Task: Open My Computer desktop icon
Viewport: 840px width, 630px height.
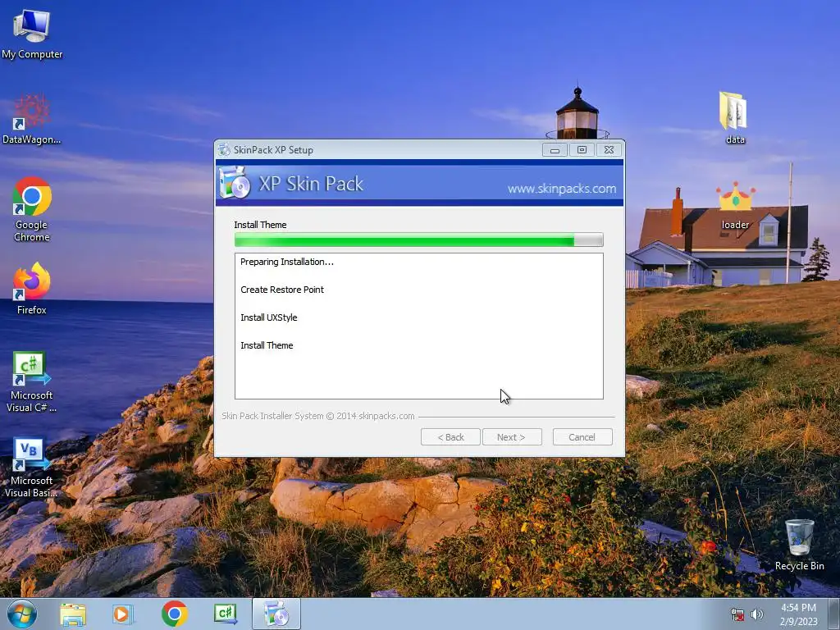Action: pyautogui.click(x=32, y=34)
